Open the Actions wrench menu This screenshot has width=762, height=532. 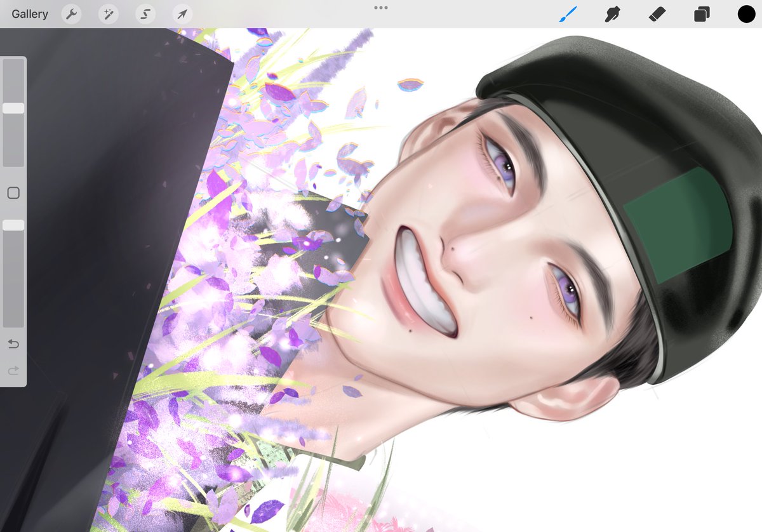tap(71, 14)
